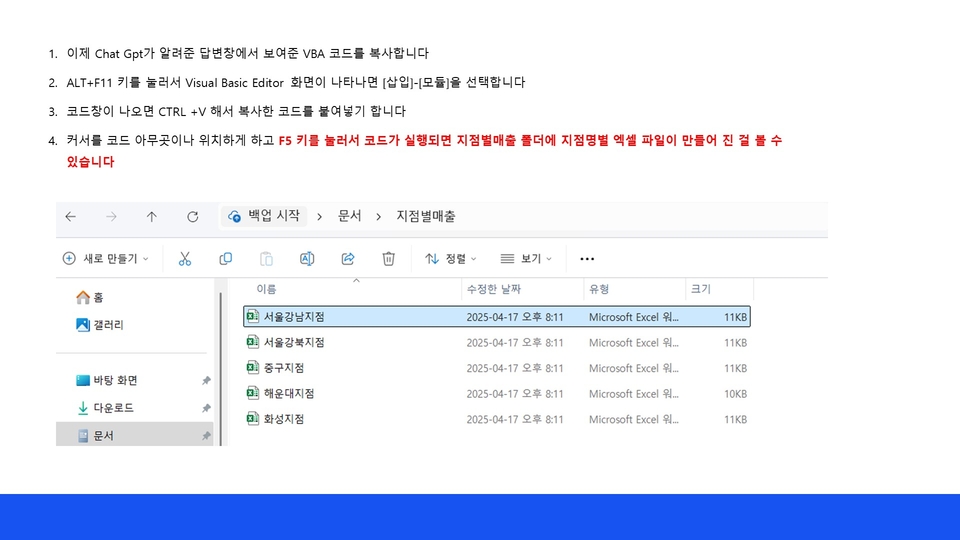Sort by 유형 column header

point(599,289)
